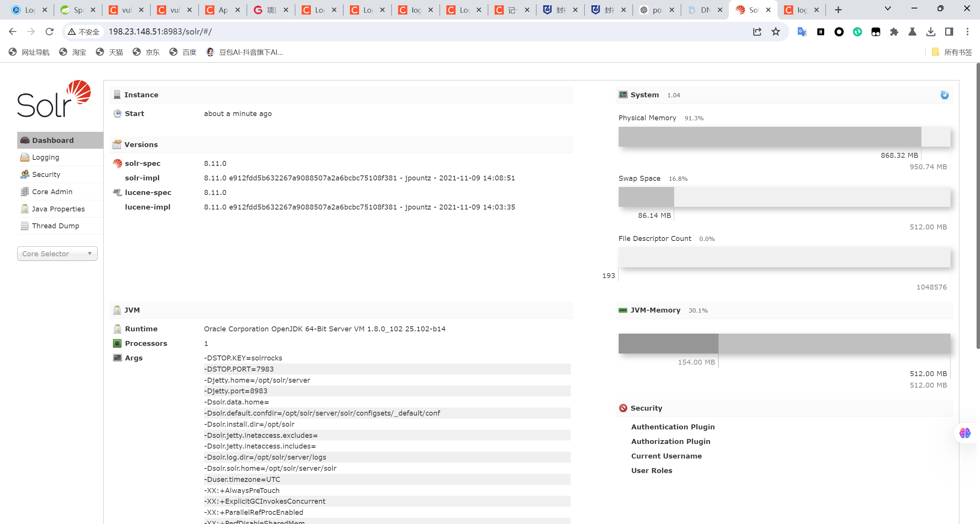Screen dimensions: 980x524
Task: Click the "User Roles" label
Action: 652,471
